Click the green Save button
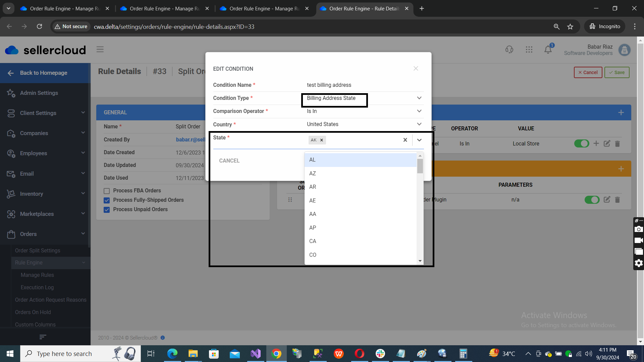644x362 pixels. click(616, 72)
